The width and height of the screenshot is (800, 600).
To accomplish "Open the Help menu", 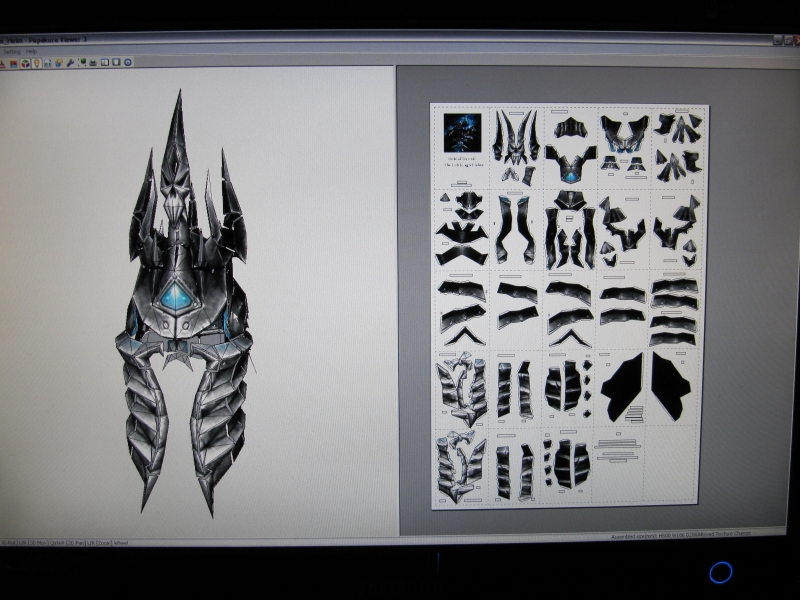I will tap(32, 52).
